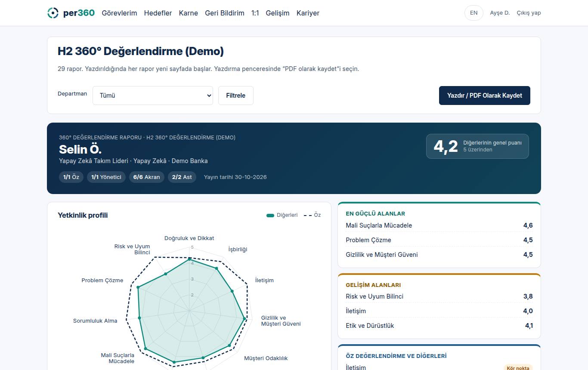Click the Gizlilik ve Müşteri Güveni row
The width and height of the screenshot is (588, 370).
[439, 255]
